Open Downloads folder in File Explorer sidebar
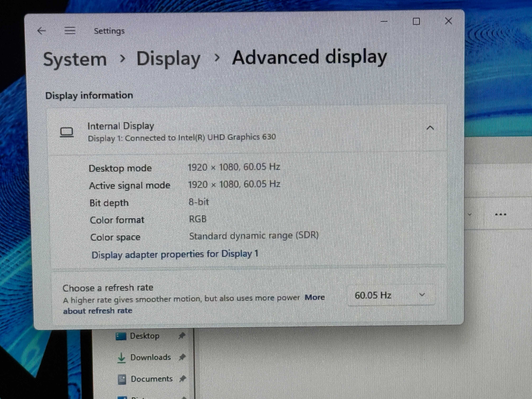Screen dimensions: 532x399 [151, 357]
